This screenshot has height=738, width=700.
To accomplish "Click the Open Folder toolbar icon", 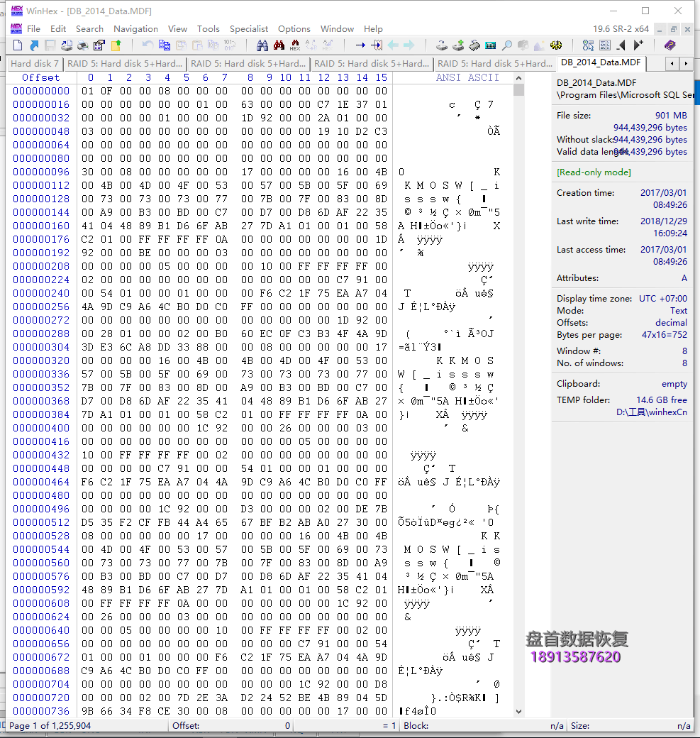I will point(116,45).
